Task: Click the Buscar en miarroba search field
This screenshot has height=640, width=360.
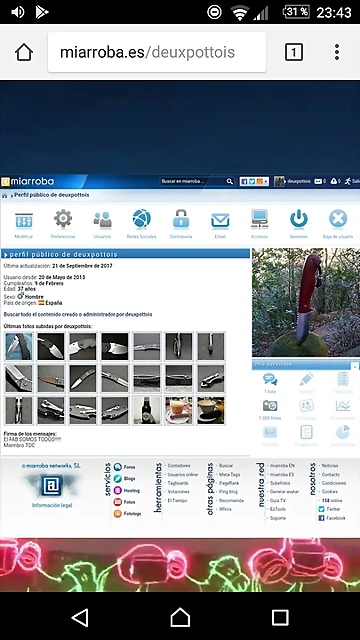Action: click(x=193, y=181)
